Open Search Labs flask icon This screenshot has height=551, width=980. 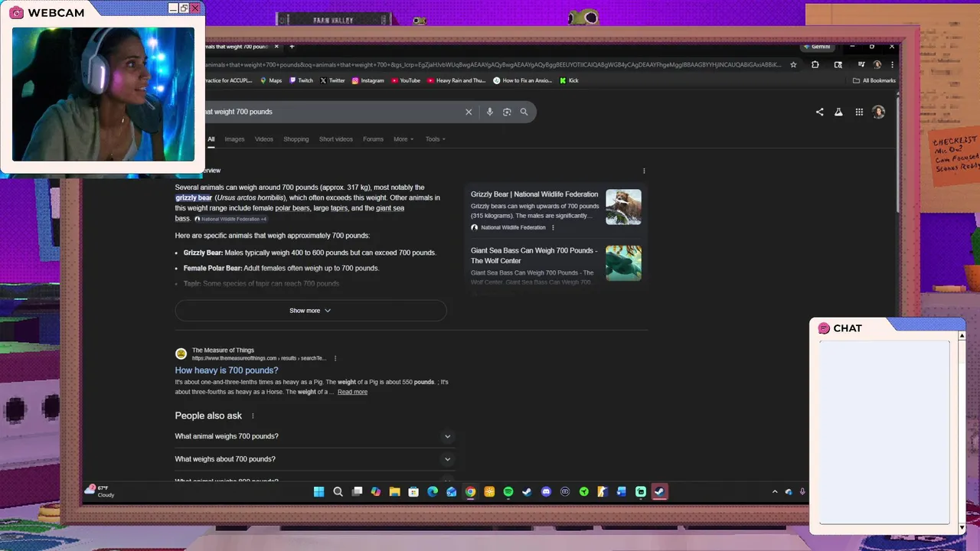click(x=838, y=112)
